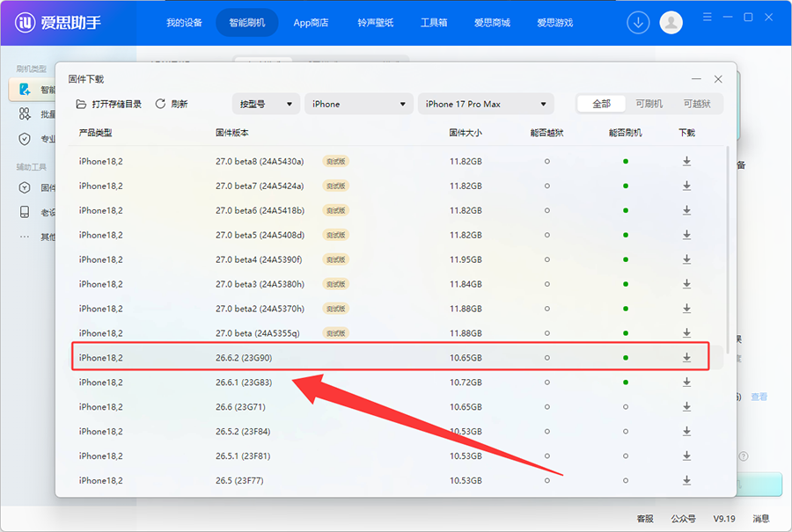Open the header list menu icon
Image resolution: width=792 pixels, height=532 pixels.
(708, 18)
